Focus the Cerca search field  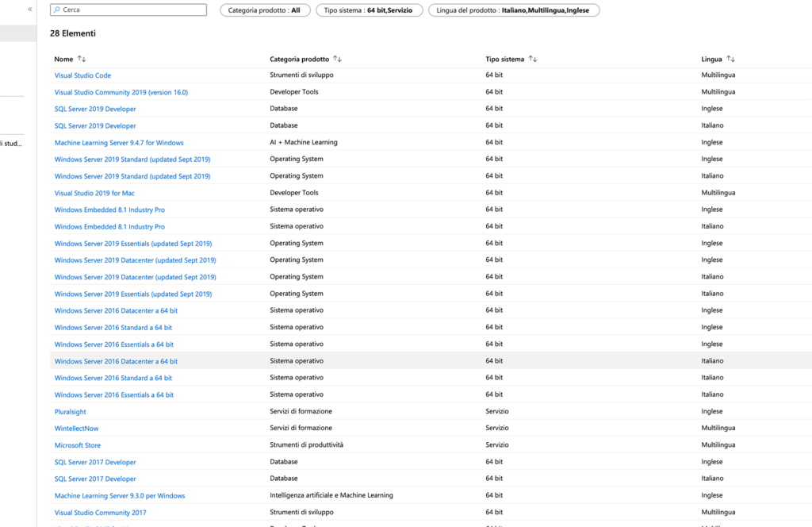128,10
